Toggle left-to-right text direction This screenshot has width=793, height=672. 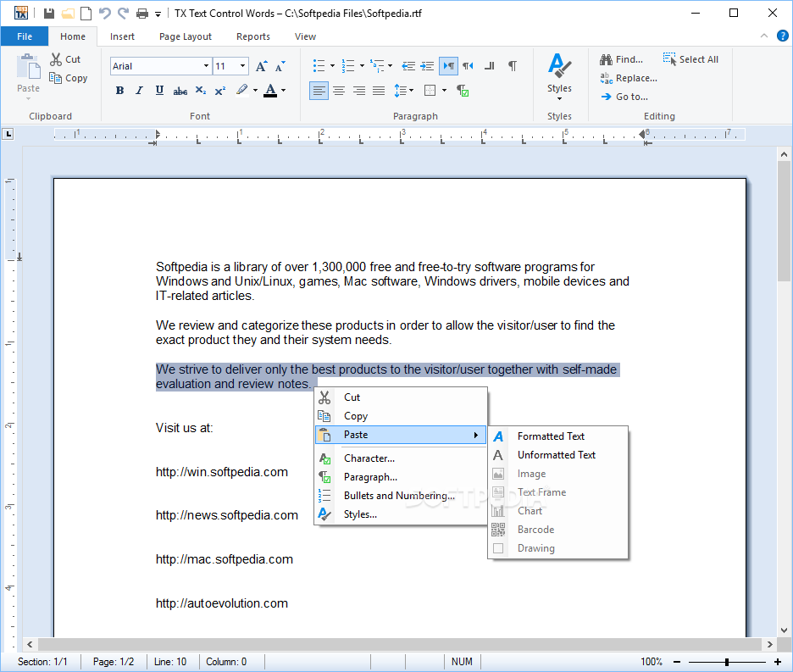pos(448,66)
